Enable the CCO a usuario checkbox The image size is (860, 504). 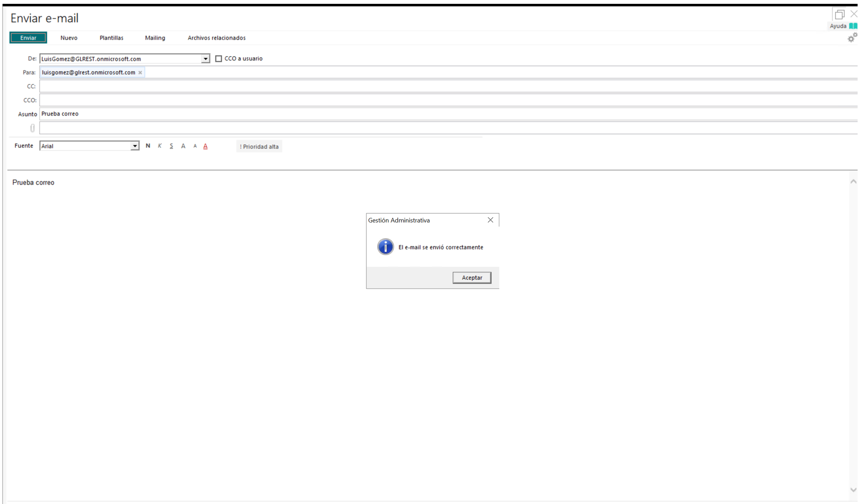pos(218,59)
